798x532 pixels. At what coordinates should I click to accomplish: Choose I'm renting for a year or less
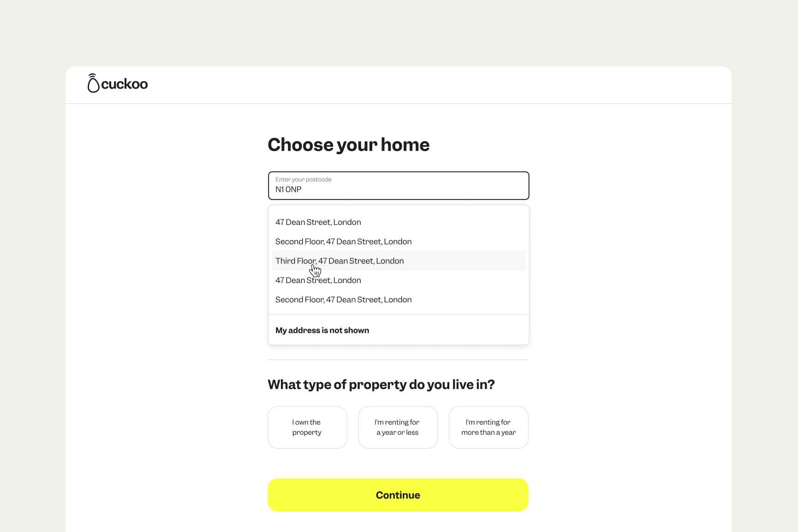point(398,427)
